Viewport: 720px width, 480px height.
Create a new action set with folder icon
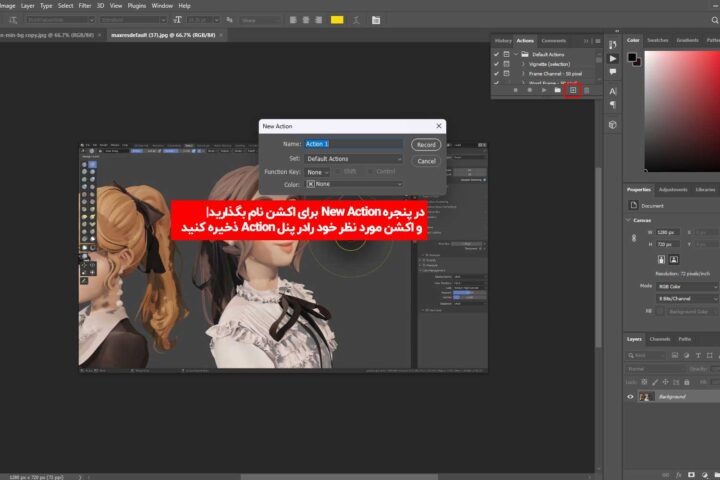[557, 90]
